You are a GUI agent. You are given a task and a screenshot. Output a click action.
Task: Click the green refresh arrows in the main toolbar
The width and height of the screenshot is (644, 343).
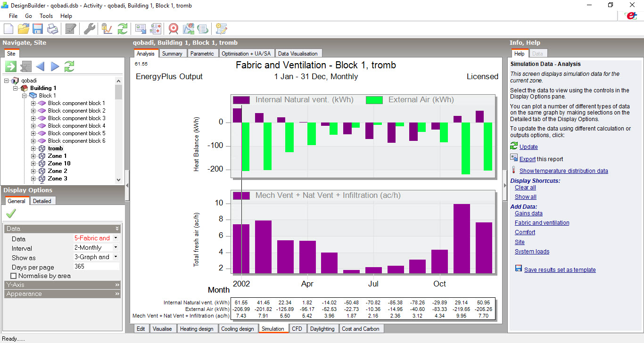(123, 29)
